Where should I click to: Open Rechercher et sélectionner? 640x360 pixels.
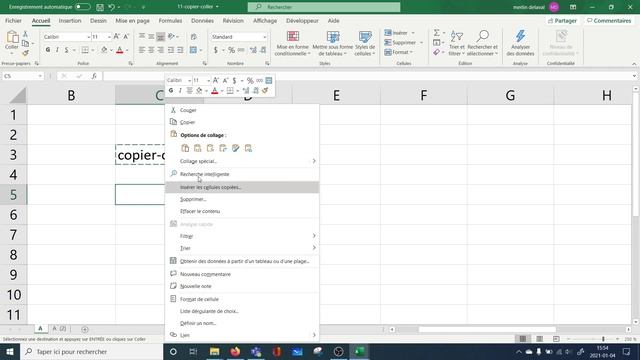[482, 43]
